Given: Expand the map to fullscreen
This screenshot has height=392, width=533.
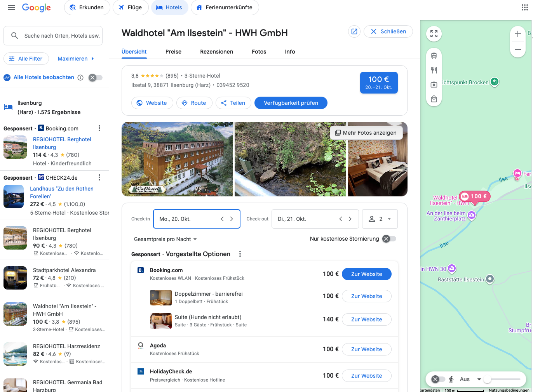Looking at the screenshot, I should click(x=434, y=34).
